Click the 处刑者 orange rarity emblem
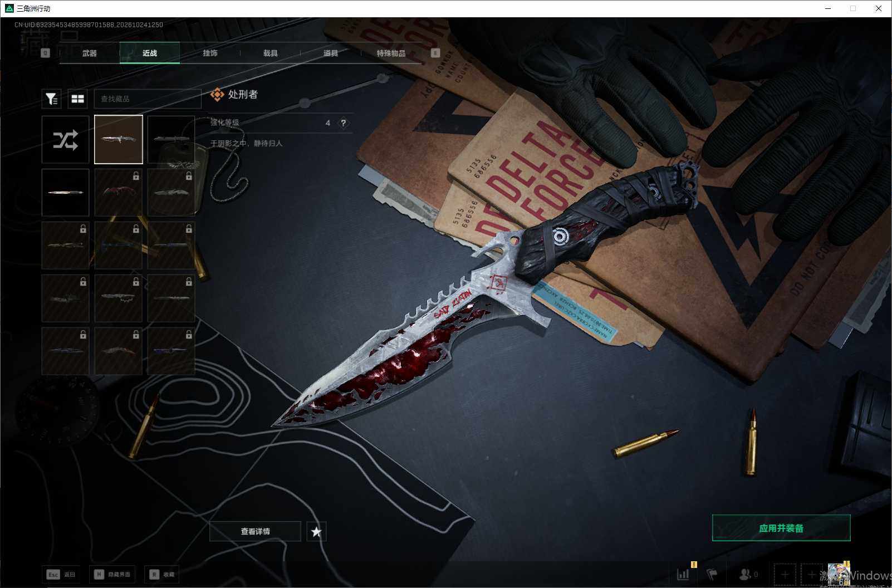The width and height of the screenshot is (892, 588). coord(217,95)
